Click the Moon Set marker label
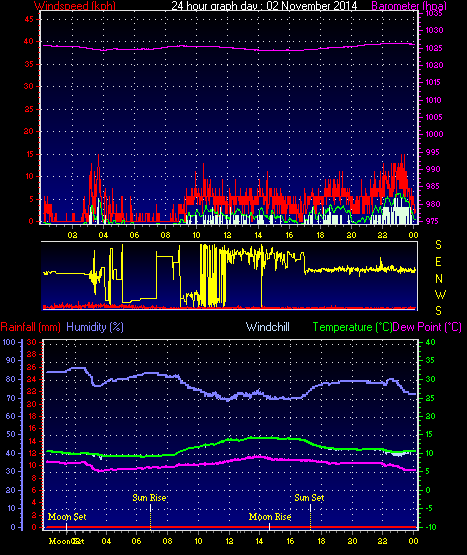 pyautogui.click(x=67, y=517)
